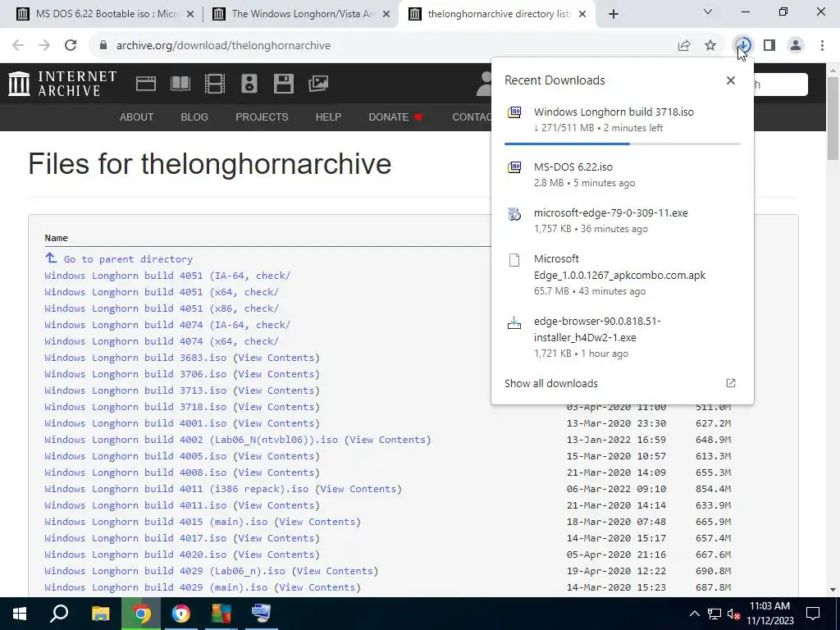Viewport: 840px width, 630px height.
Task: Open the Images icon in archive header
Action: (318, 84)
